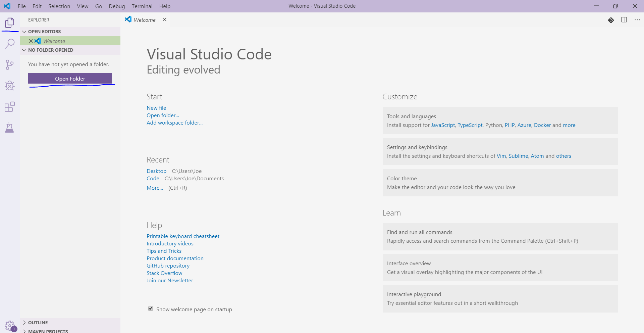
Task: Select Welcome in Open Editors list
Action: coord(70,41)
